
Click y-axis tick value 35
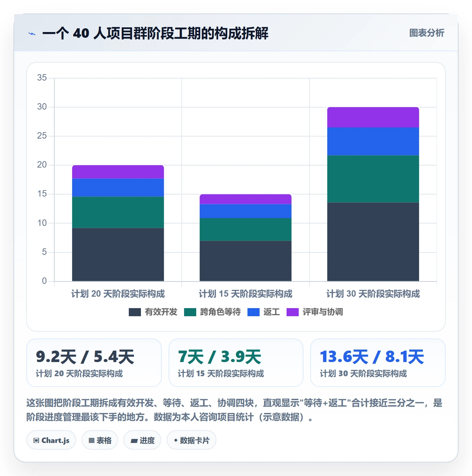[x=42, y=78]
